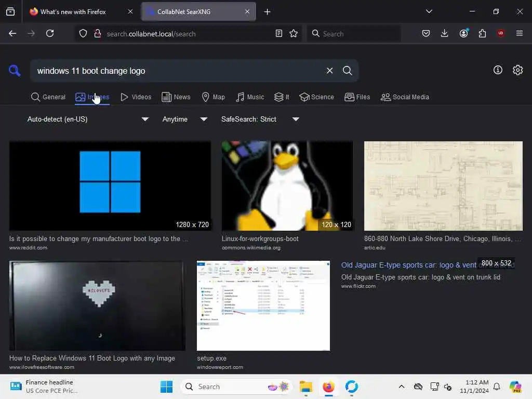Switch to the Social Media category
Image resolution: width=532 pixels, height=399 pixels.
pos(405,97)
